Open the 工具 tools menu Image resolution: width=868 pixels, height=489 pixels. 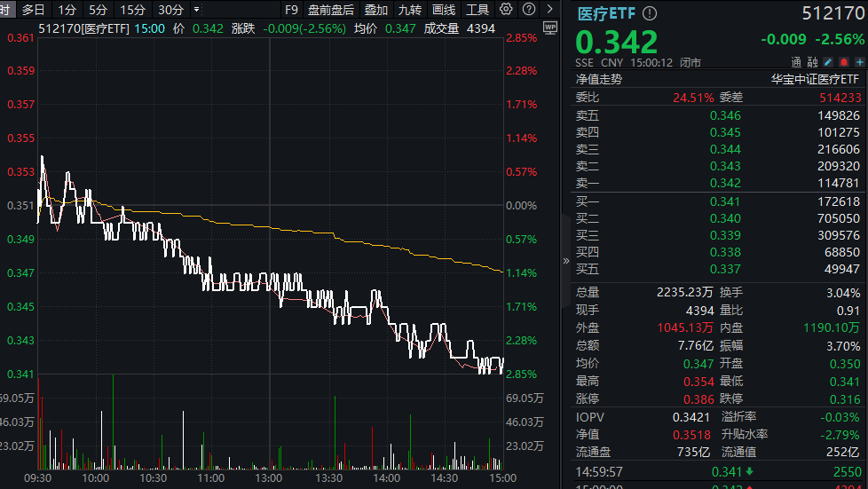[x=477, y=10]
